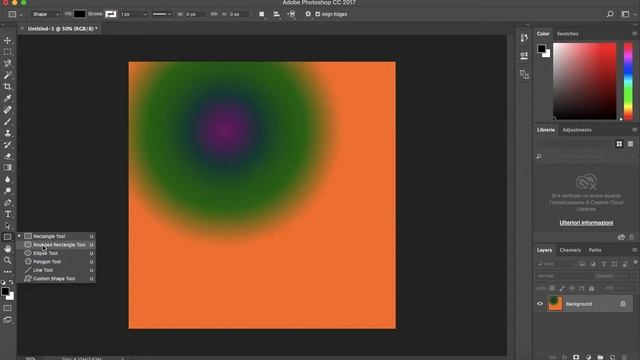This screenshot has width=640, height=360.
Task: Toggle Quick Mask mode icon
Action: (7, 308)
